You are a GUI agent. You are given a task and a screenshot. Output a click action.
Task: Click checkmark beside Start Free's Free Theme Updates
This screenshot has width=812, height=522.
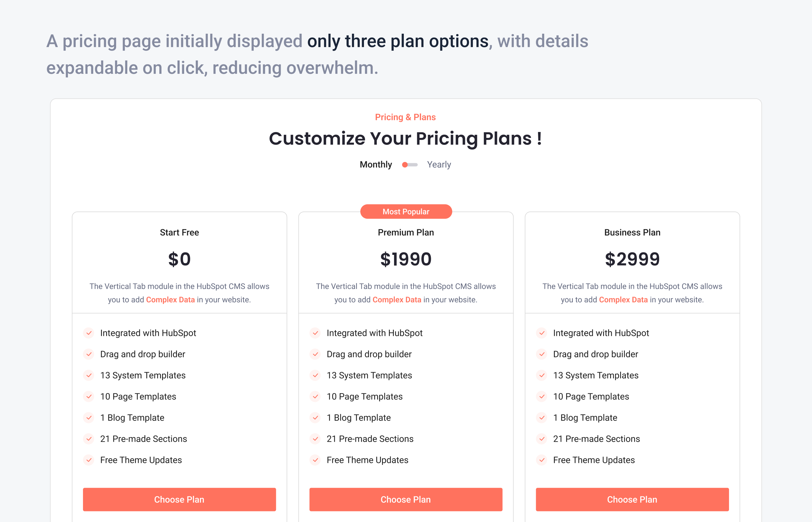[x=89, y=460]
